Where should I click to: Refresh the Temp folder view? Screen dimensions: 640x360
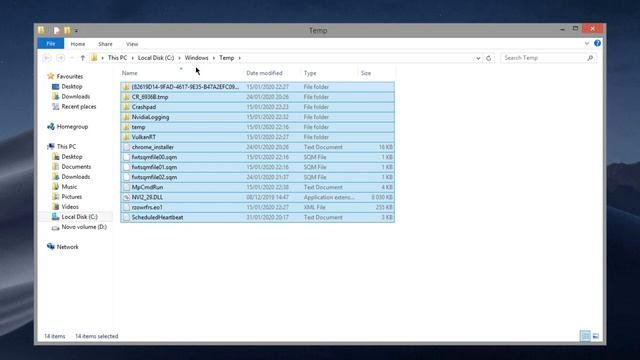coord(489,58)
